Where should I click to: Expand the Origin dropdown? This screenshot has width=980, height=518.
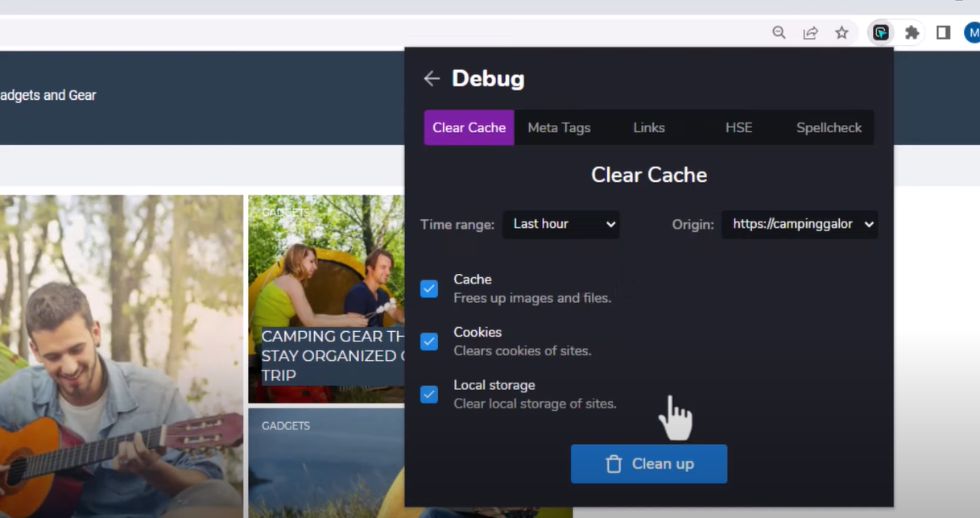coord(800,224)
